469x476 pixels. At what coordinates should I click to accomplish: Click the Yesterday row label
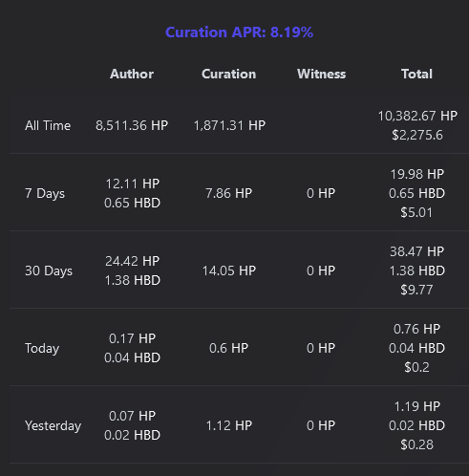tap(53, 425)
